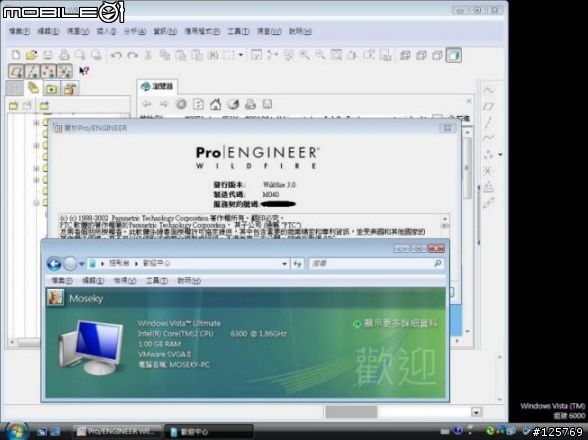Open 檔案(F) menu in Pro/ENGINEER
Image resolution: width=588 pixels, height=440 pixels.
tap(19, 31)
